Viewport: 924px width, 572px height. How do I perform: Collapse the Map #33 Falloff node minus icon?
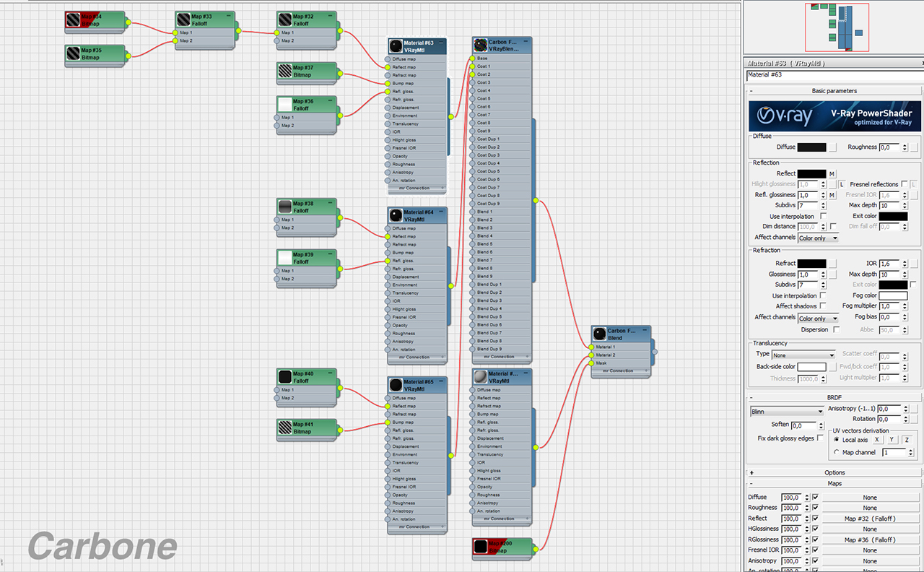[x=229, y=15]
